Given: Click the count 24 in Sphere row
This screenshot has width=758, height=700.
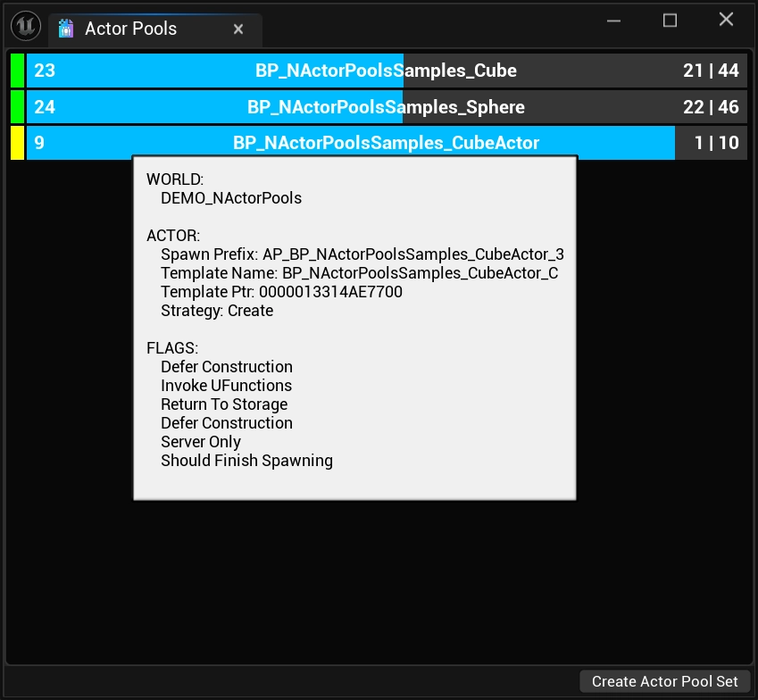Looking at the screenshot, I should [x=45, y=107].
